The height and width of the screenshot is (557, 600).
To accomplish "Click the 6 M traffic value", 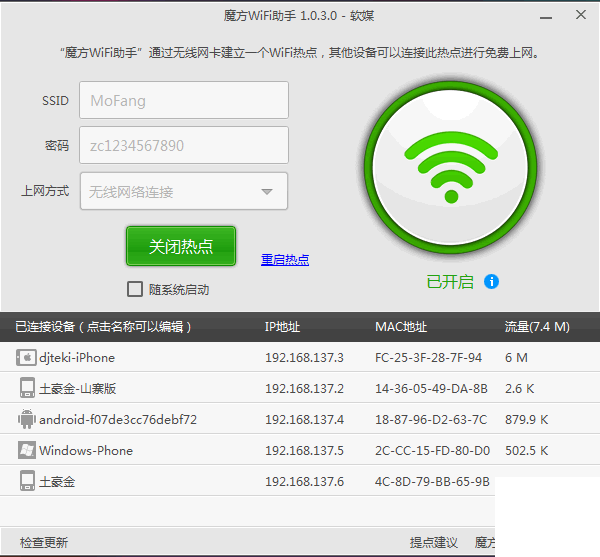I will click(x=516, y=357).
